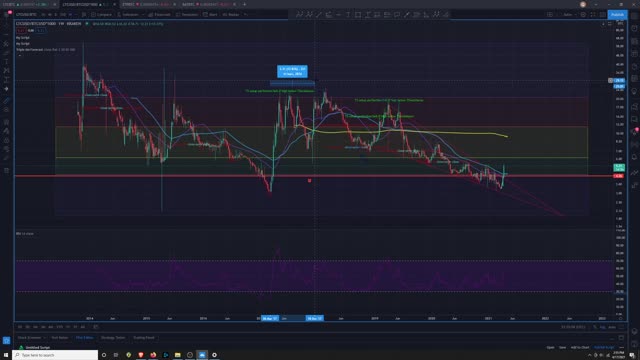Viewport: 640px width, 360px height.
Task: Select the YTD time range
Action: point(60,327)
